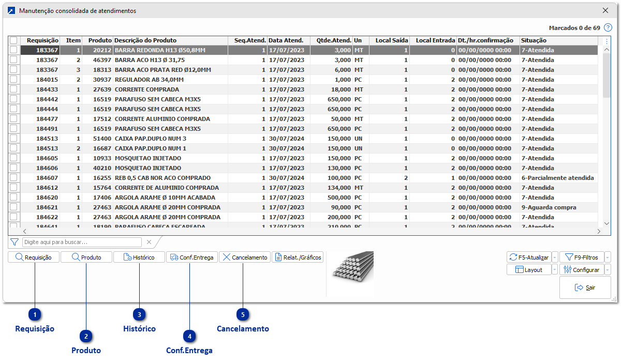The image size is (622, 364).
Task: Open Relat./Gráficos reports button
Action: (x=298, y=257)
